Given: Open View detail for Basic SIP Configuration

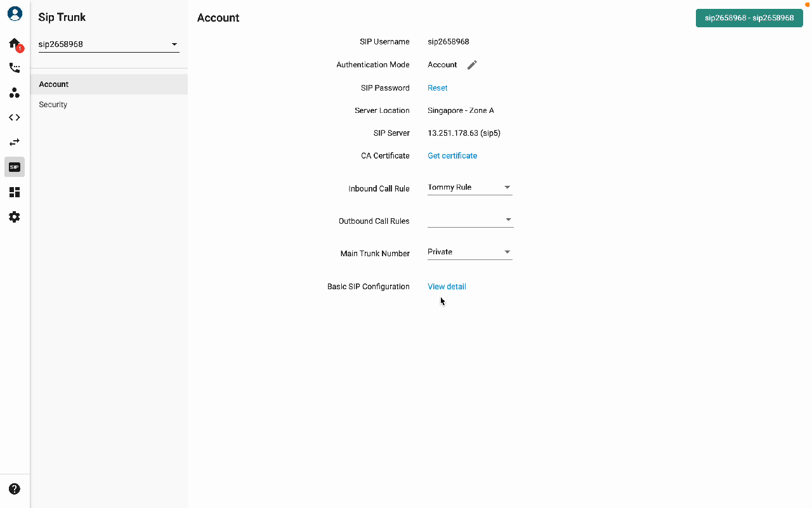Looking at the screenshot, I should 447,287.
